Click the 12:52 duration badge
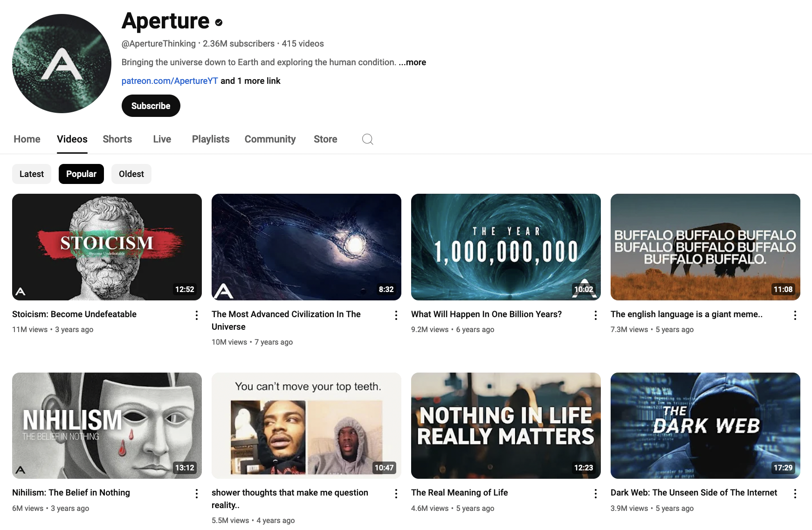812x530 pixels. (185, 289)
